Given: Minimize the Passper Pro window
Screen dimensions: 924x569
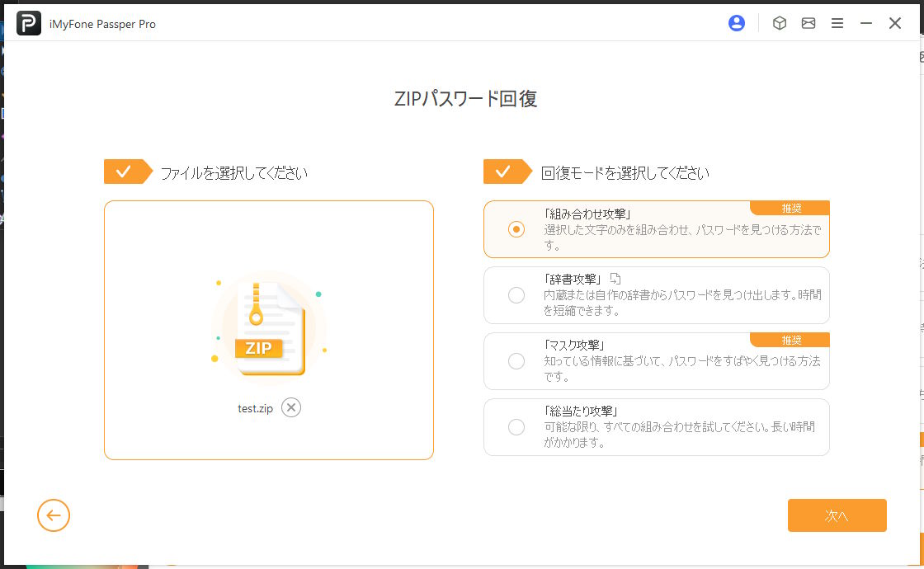Looking at the screenshot, I should click(866, 23).
